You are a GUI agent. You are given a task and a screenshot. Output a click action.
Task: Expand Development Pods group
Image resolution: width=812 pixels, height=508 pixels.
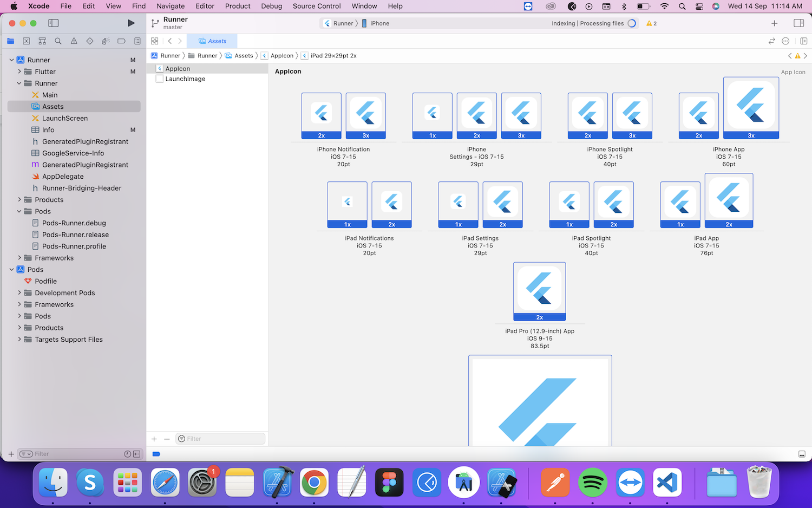click(x=19, y=293)
